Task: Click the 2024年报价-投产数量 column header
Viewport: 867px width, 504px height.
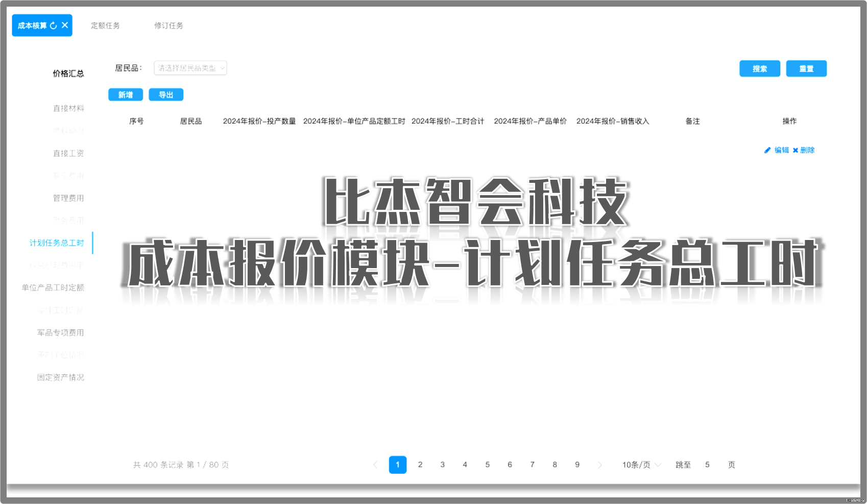Action: [x=259, y=121]
